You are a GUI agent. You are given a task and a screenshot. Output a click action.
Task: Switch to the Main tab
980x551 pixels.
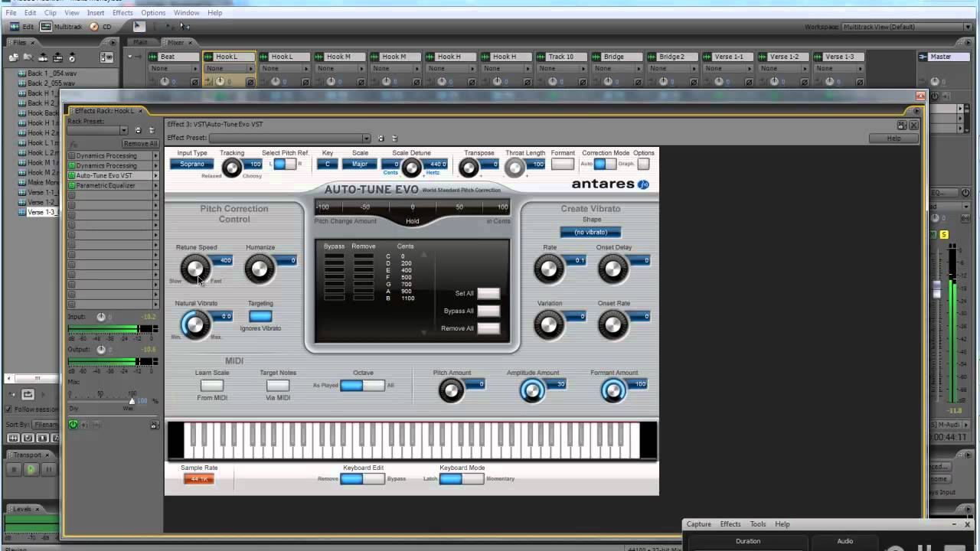coord(140,42)
